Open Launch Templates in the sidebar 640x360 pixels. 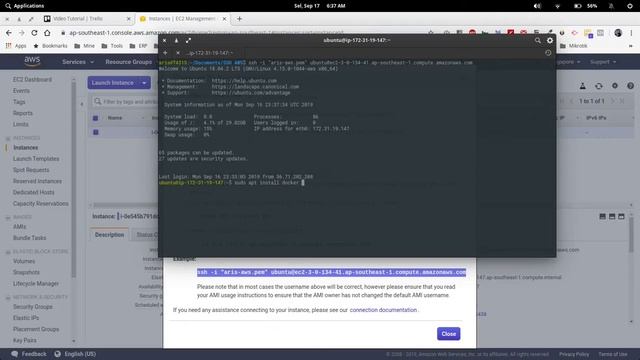coord(36,158)
